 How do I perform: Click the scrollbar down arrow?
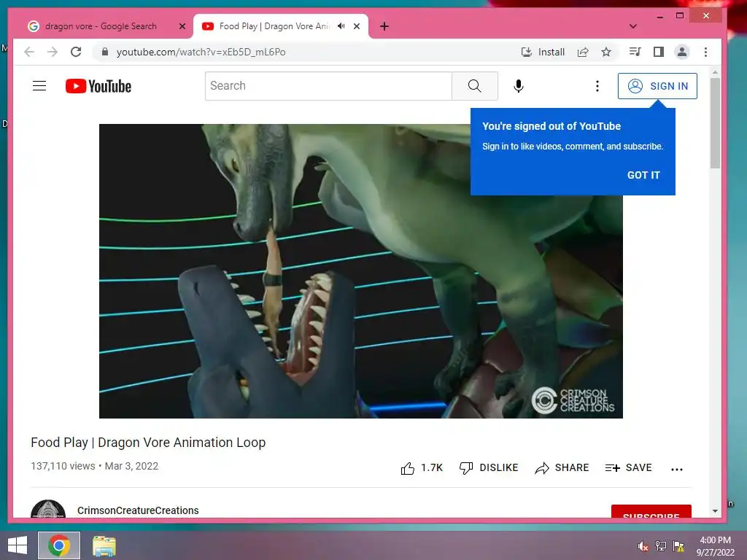[715, 511]
